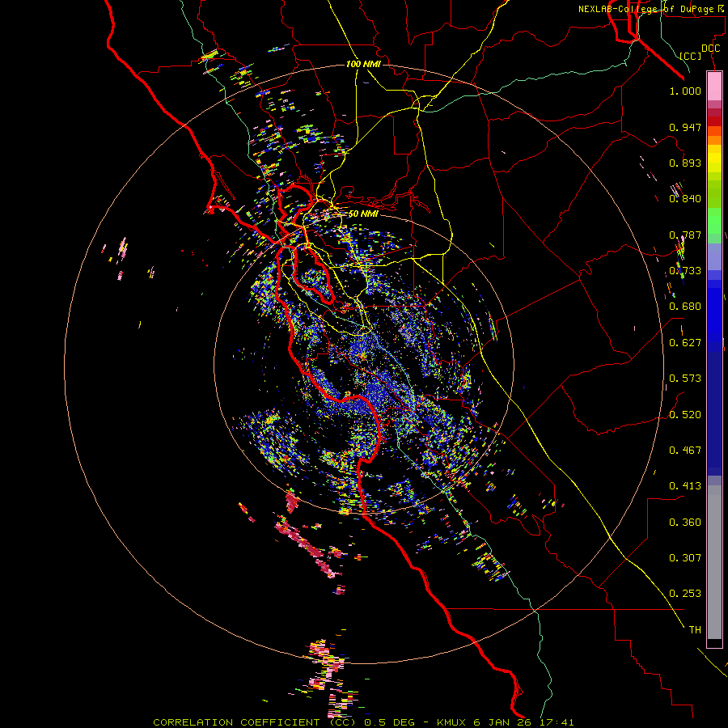The height and width of the screenshot is (728, 728).
Task: Click the 6 JAN 26 date in the caption
Action: 502,722
